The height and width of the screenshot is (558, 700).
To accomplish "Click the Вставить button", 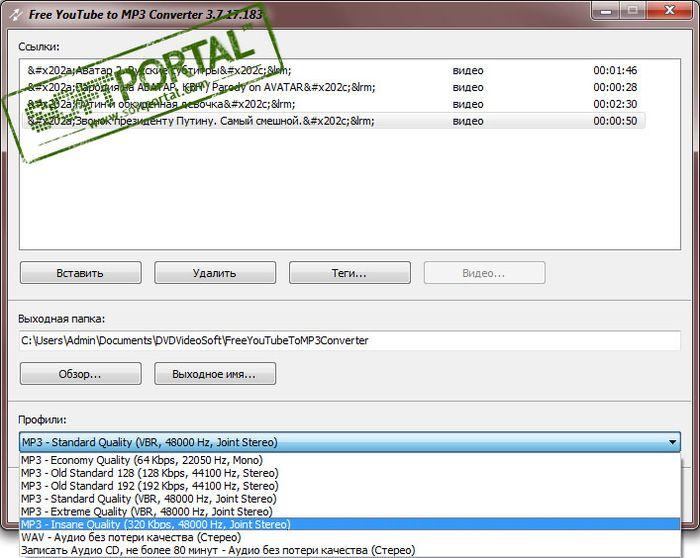I will (x=79, y=273).
